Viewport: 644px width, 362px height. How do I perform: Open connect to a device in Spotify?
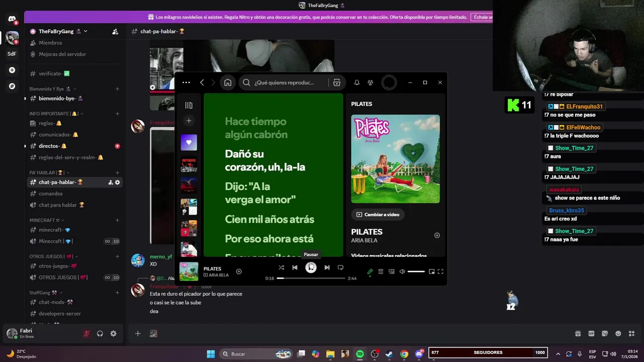coord(391,271)
